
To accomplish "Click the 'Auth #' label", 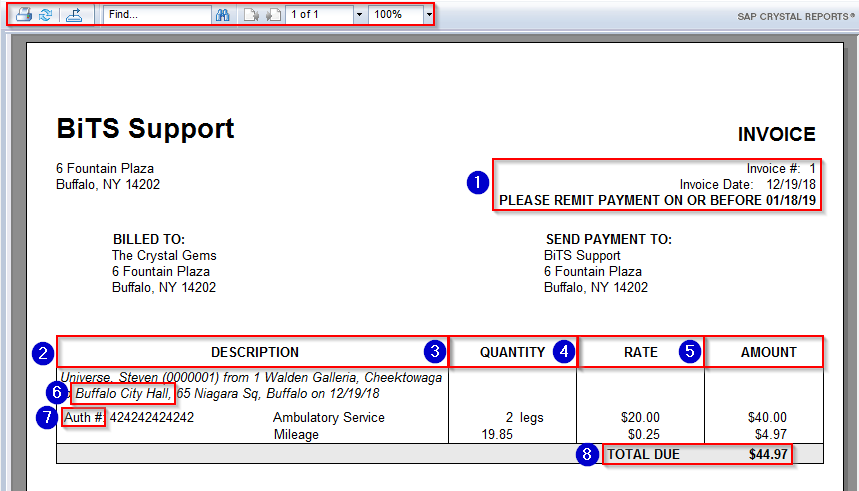I will tap(84, 418).
